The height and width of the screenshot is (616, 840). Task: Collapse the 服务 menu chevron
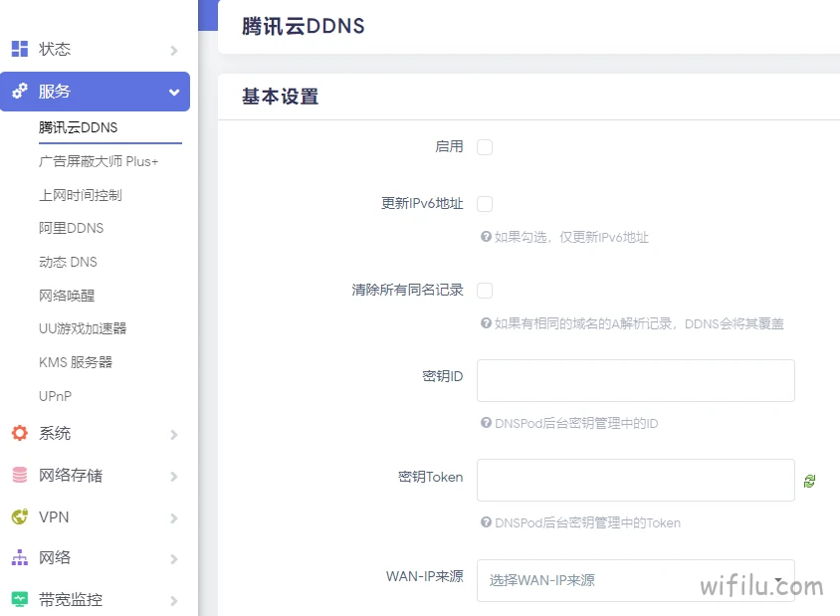pyautogui.click(x=174, y=93)
